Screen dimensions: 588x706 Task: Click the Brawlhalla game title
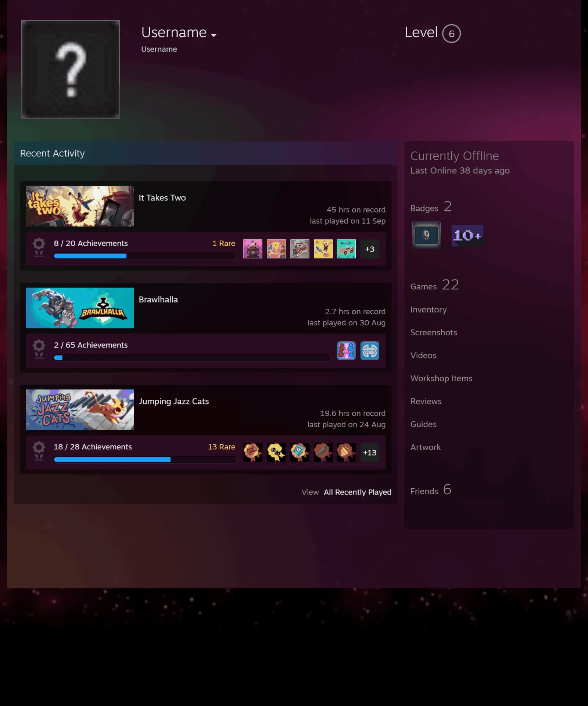pyautogui.click(x=158, y=300)
